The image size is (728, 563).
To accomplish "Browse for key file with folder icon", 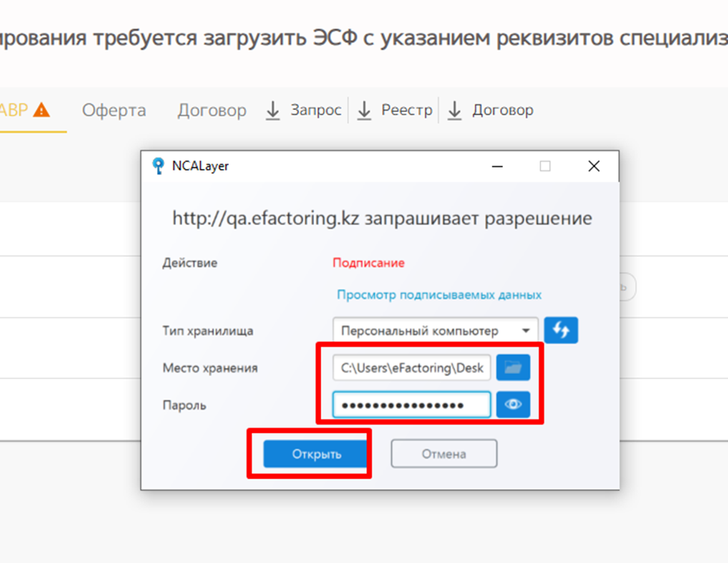I will (x=513, y=368).
